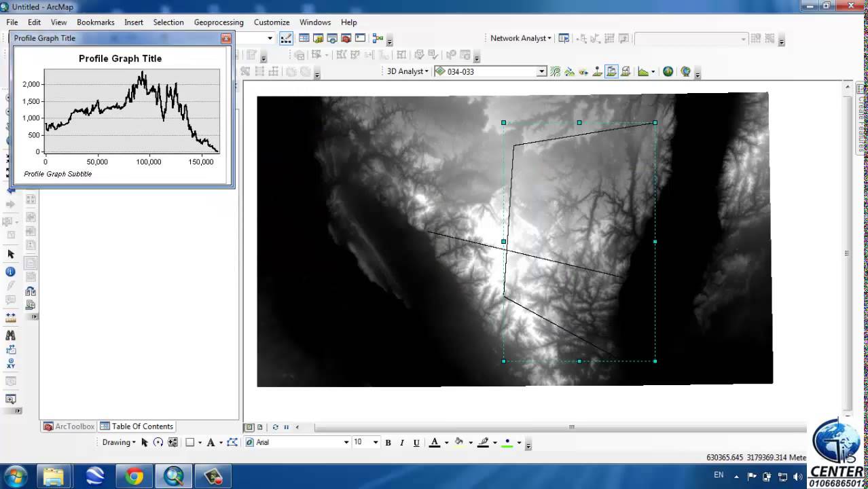
Task: Show Network Analyst window icon
Action: pos(564,38)
